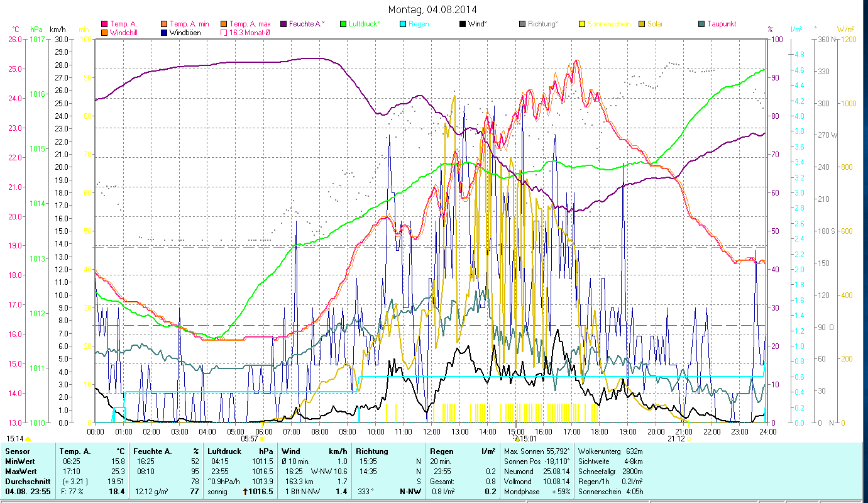Click the solar noon marker at 15:01

point(517,439)
